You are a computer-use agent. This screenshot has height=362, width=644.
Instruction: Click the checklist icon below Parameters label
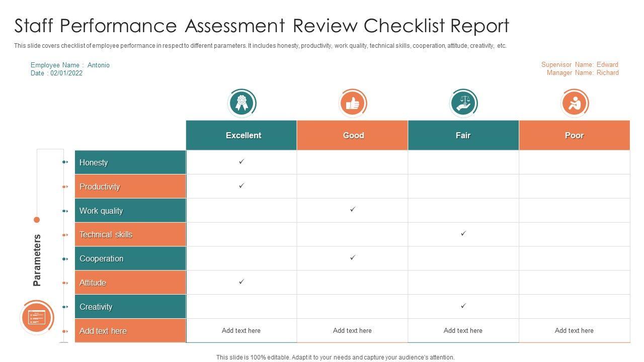click(37, 317)
